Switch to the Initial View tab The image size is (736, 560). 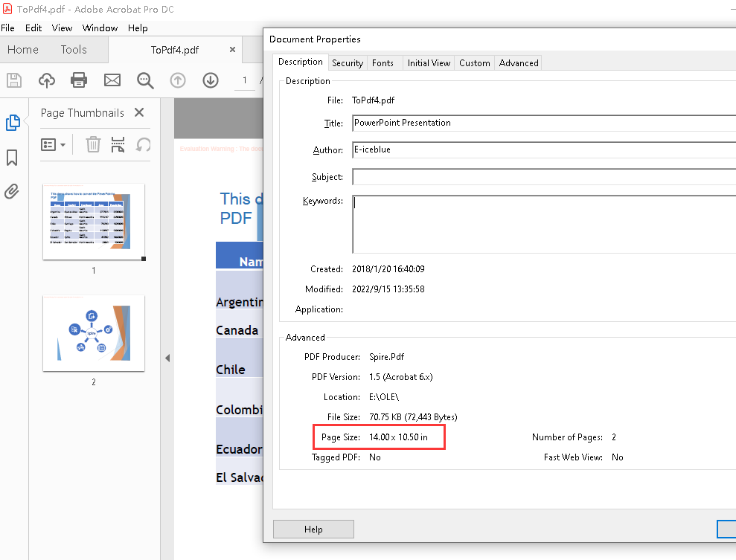tap(429, 62)
